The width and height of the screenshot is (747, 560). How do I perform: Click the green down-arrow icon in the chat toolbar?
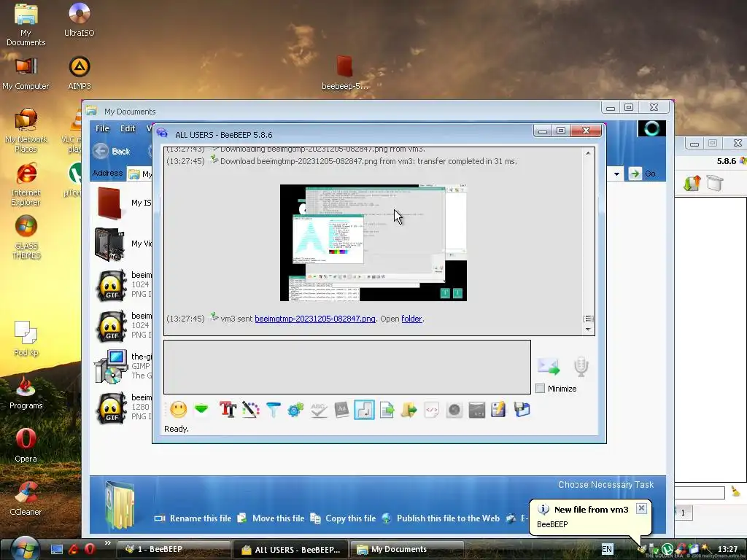coord(201,409)
